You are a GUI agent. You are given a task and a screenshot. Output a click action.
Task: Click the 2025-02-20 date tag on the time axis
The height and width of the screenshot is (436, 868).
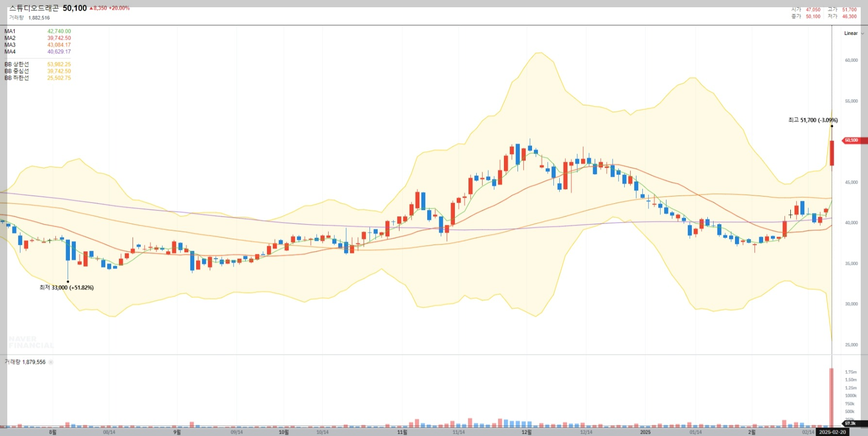click(832, 432)
